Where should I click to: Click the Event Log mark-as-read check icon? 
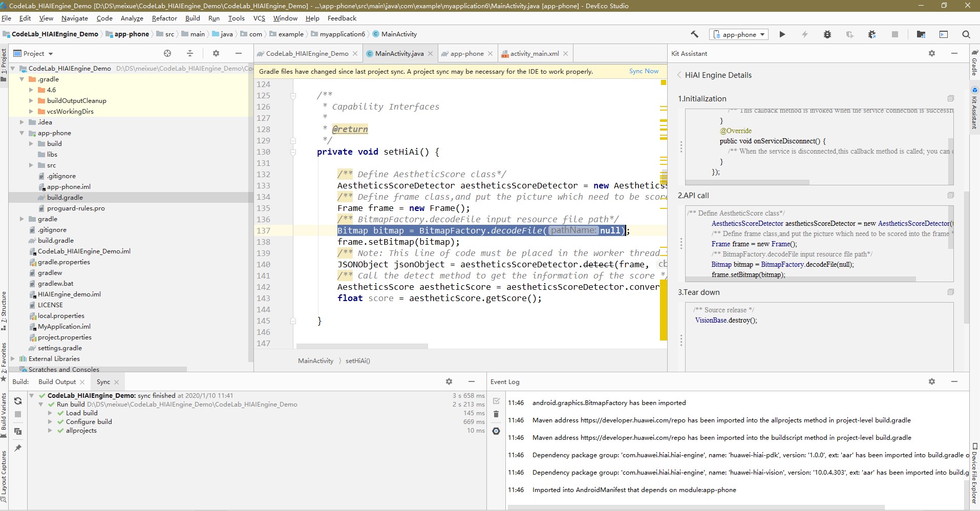click(496, 401)
